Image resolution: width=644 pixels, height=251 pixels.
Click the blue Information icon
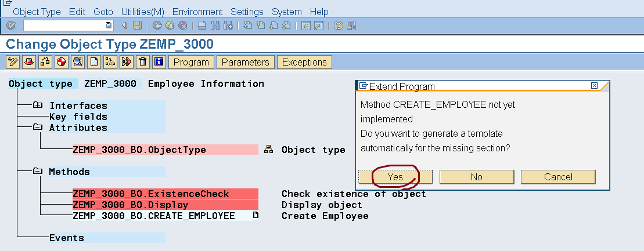coord(159,62)
